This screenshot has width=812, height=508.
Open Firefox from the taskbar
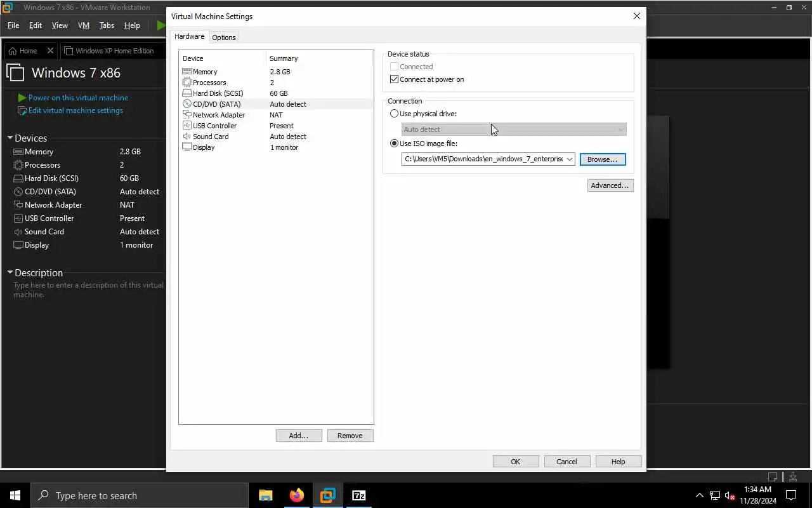pos(297,495)
